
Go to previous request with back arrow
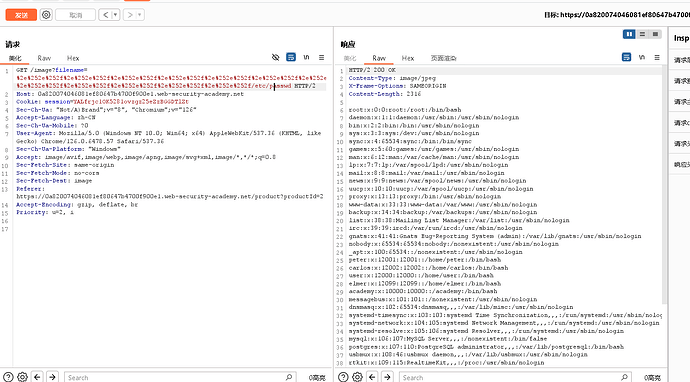point(105,15)
